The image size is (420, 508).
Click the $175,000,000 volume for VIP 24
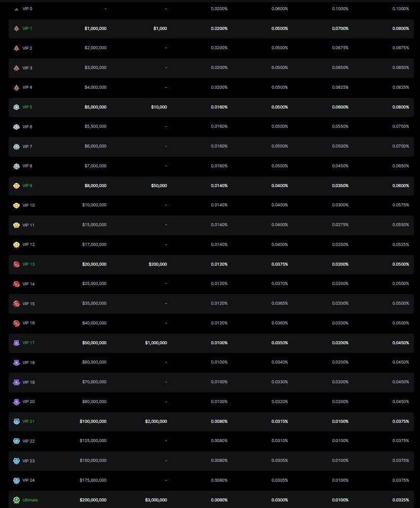pos(93,480)
